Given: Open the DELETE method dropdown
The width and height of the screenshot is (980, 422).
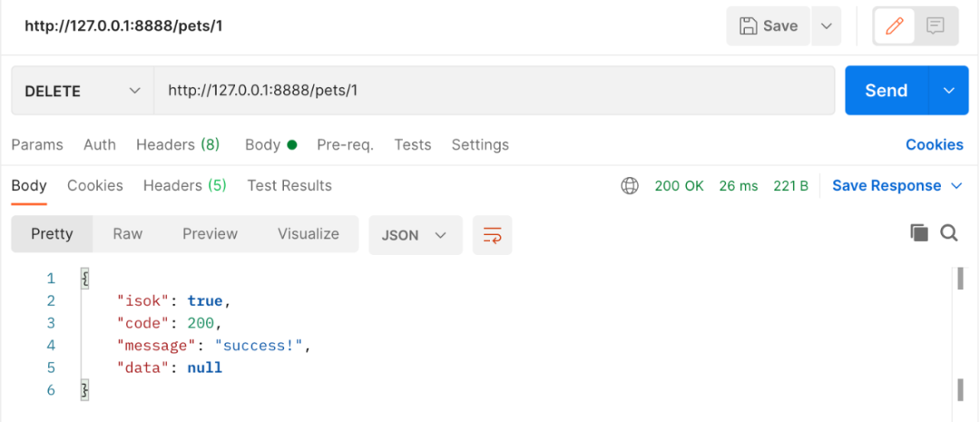Looking at the screenshot, I should 82,91.
